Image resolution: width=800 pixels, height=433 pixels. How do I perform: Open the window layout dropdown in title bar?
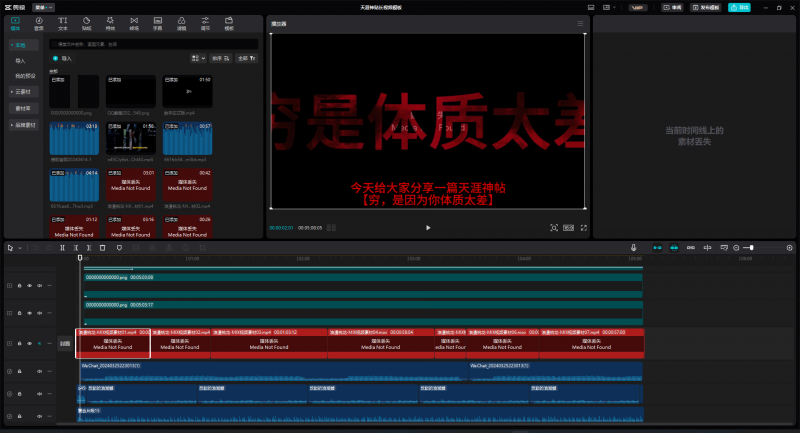pos(609,8)
